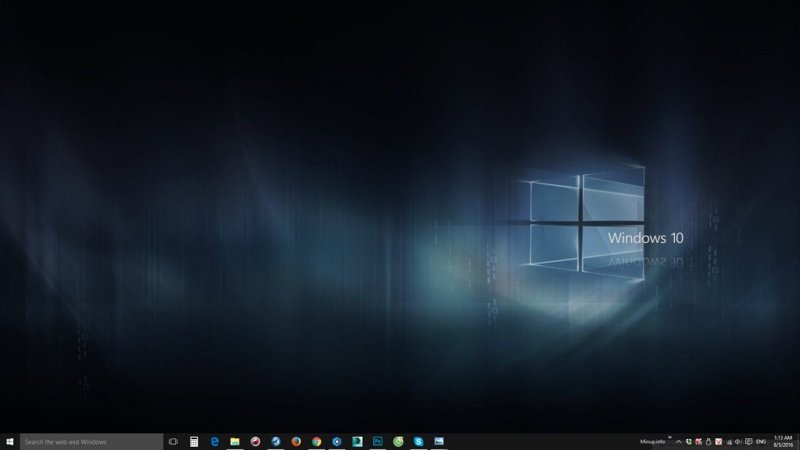Screen dimensions: 800x450
Task: Open the Action Center notifications
Action: tap(748, 442)
